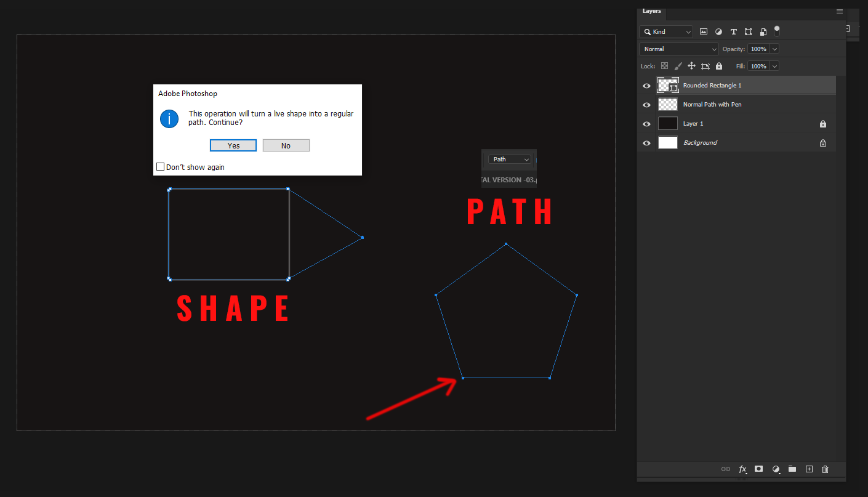Select the Rounded Rectangle 1 thumbnail
Screen dimensions: 868x497
[667, 86]
